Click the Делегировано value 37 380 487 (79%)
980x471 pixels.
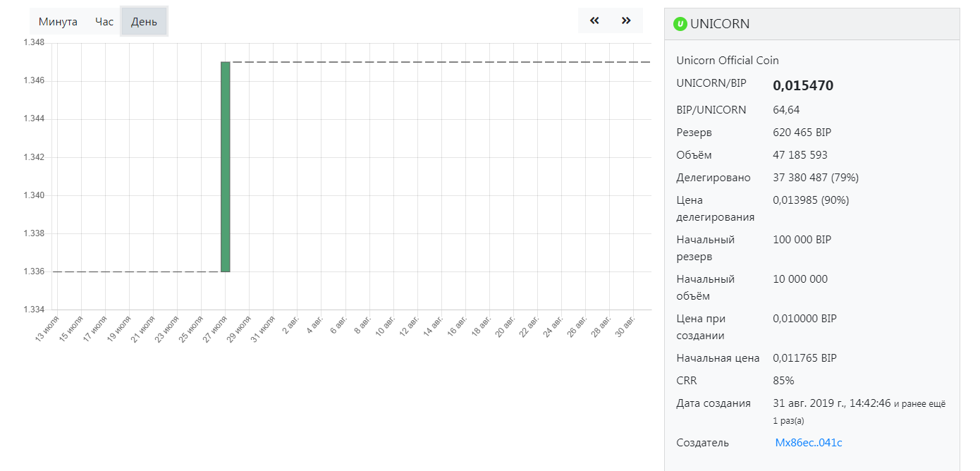816,178
